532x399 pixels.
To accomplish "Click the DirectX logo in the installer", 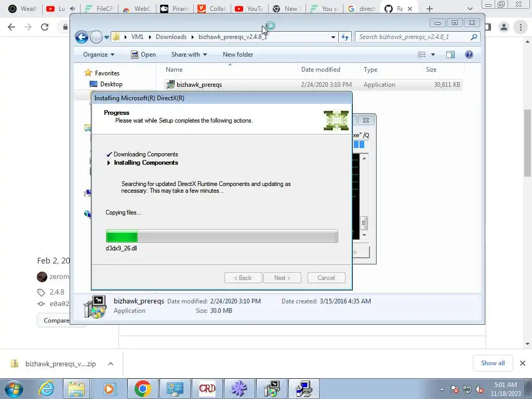I will 336,121.
